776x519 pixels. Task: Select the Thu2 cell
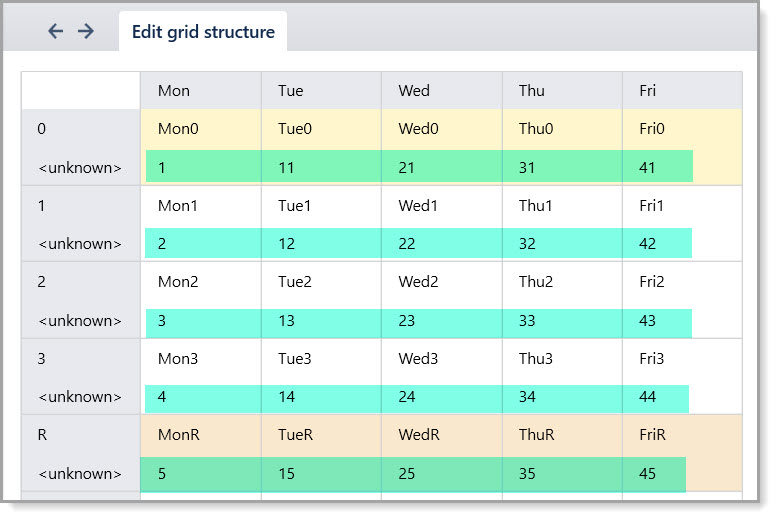(562, 282)
